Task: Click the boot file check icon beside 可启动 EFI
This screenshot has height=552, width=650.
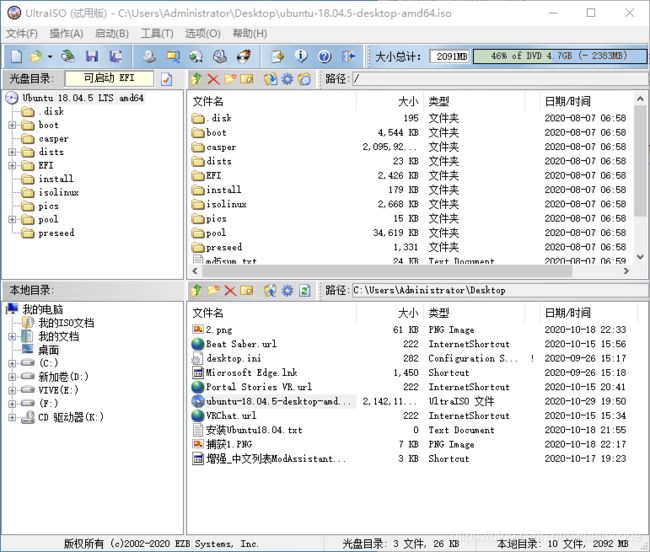Action: (166, 79)
